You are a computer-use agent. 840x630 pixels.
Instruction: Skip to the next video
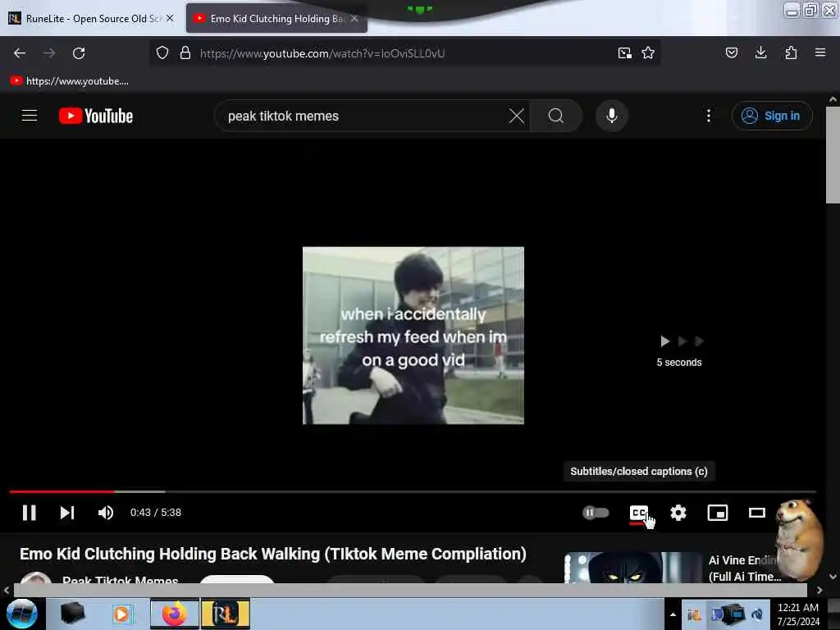[x=67, y=513]
